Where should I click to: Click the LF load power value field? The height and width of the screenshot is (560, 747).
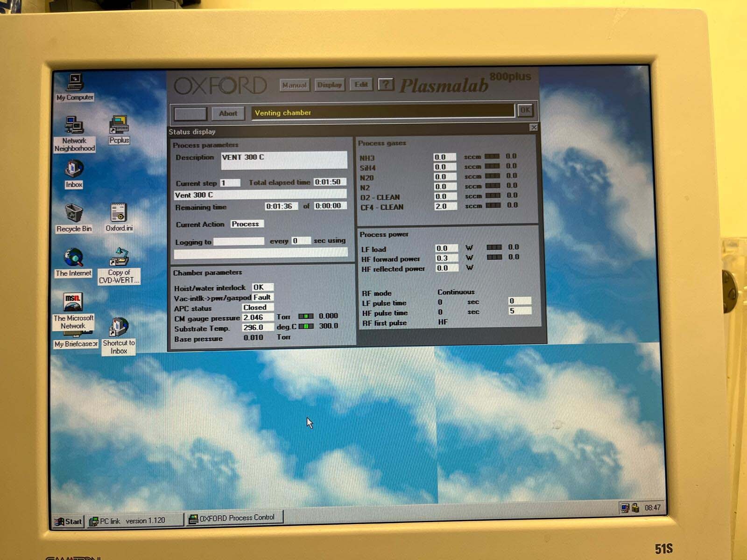click(447, 248)
